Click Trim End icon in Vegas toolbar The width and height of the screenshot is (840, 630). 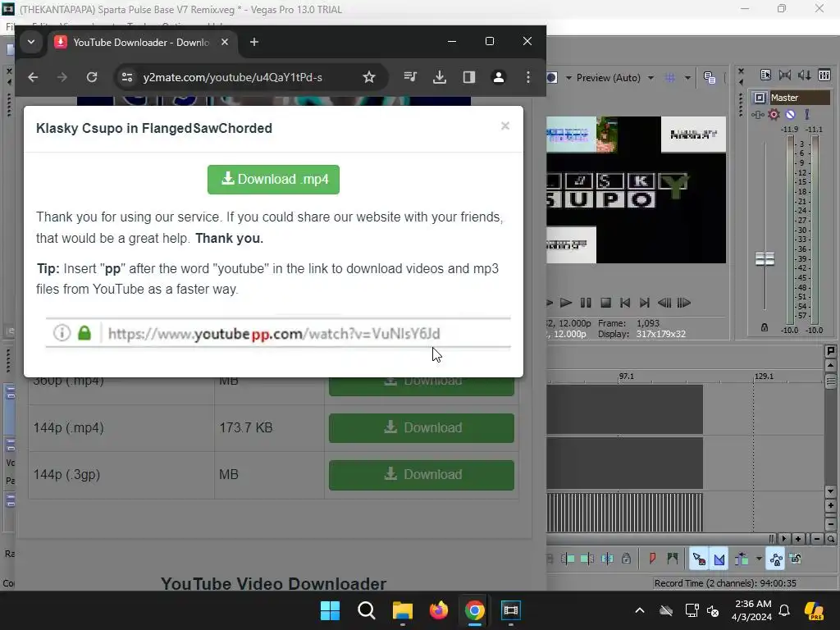click(587, 559)
